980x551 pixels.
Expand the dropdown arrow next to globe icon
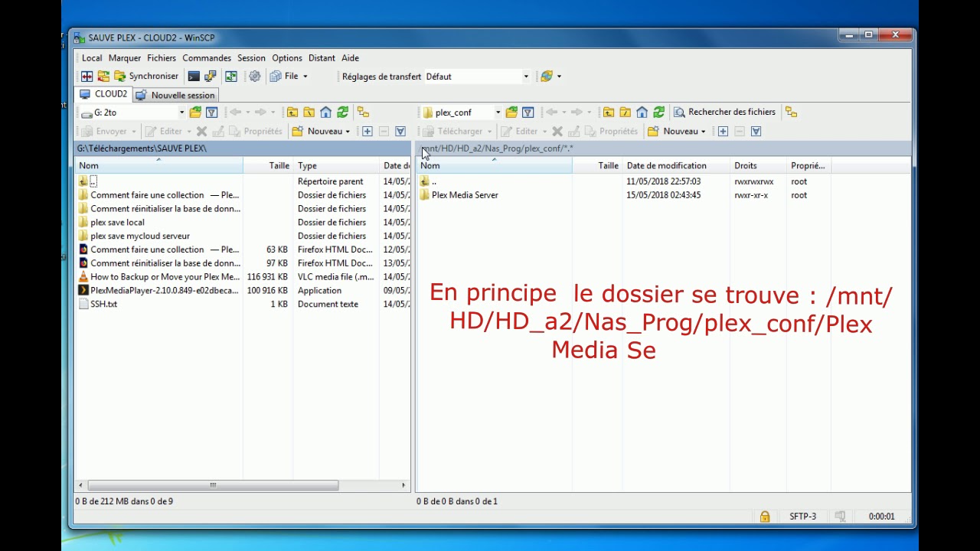point(559,77)
